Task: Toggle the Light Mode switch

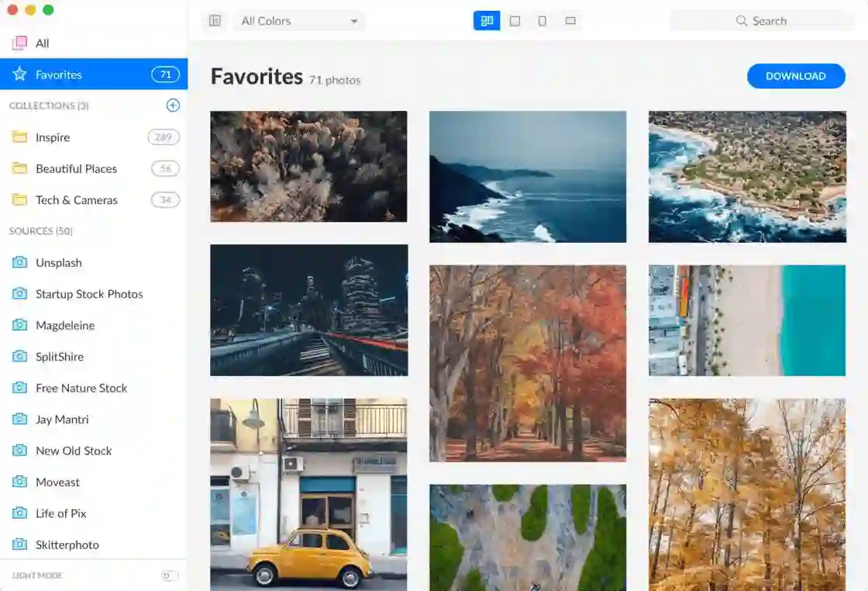Action: click(x=169, y=575)
